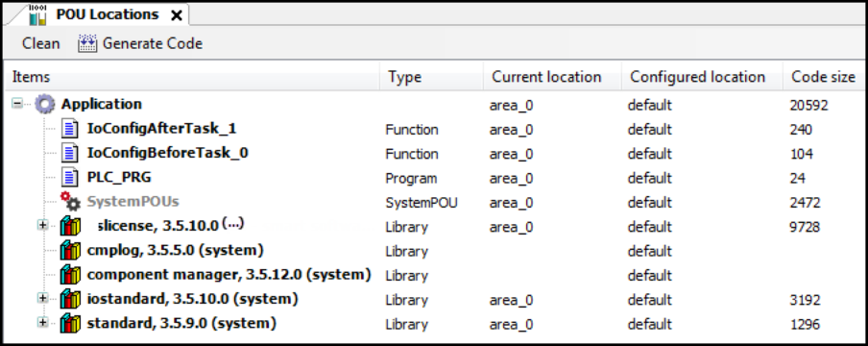Collapse the Application tree node
This screenshot has width=868, height=346.
point(17,104)
